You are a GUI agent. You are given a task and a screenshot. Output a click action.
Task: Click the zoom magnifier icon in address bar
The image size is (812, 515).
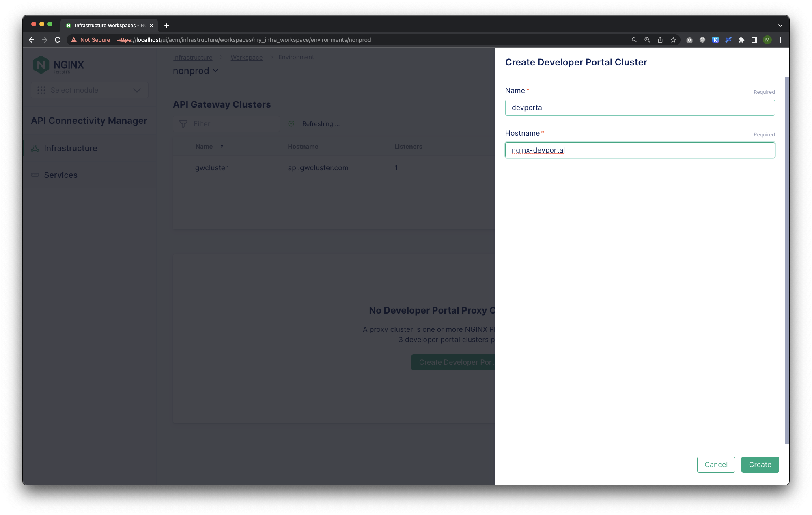pyautogui.click(x=647, y=40)
